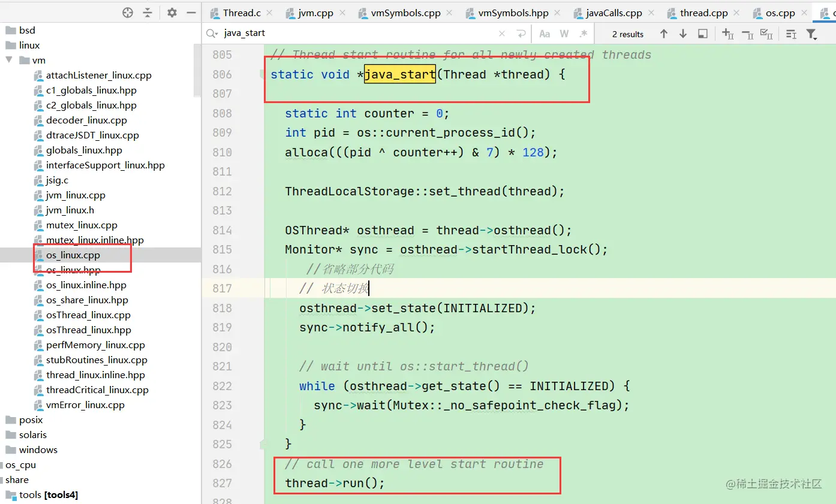Viewport: 836px width, 504px height.
Task: Open project panel settings gear
Action: [x=172, y=13]
